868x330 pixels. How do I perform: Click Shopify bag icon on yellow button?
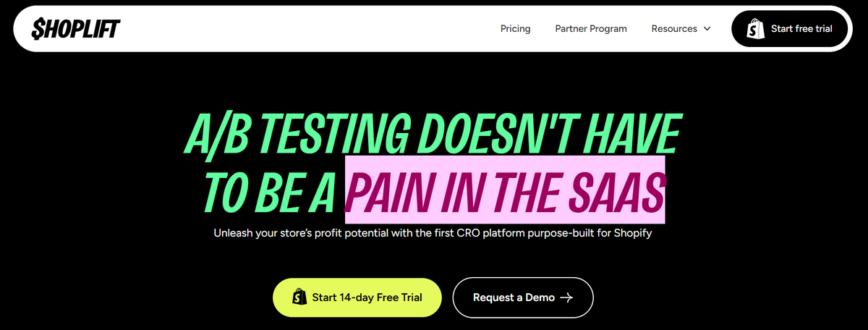[297, 297]
